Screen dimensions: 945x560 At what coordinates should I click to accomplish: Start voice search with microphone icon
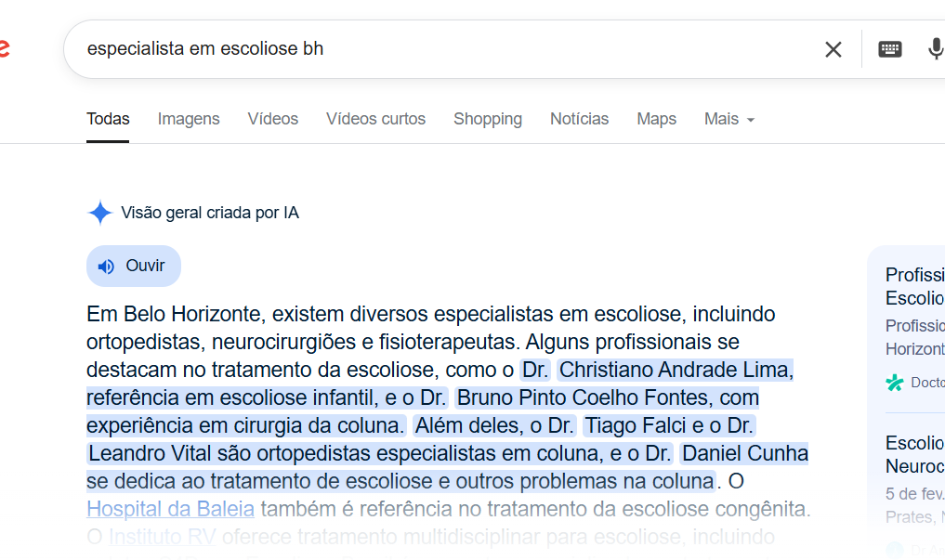(936, 49)
